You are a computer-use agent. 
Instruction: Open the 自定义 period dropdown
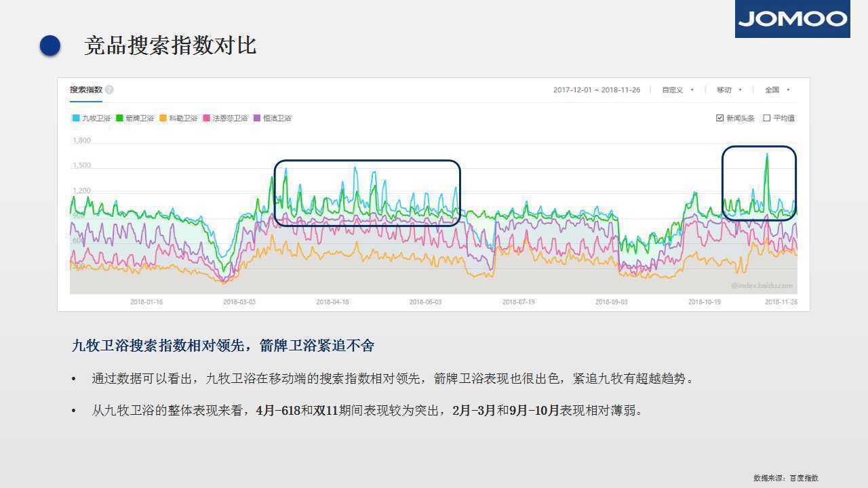point(677,89)
